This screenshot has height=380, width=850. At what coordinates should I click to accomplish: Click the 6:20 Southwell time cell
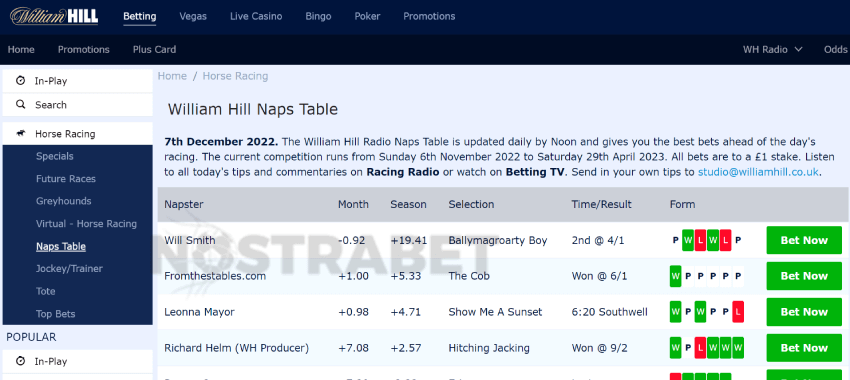pos(609,312)
